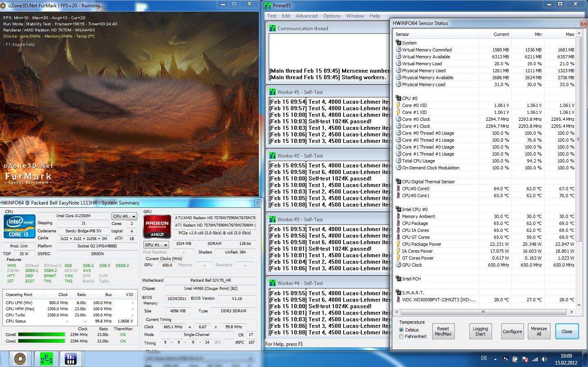This screenshot has width=588, height=367.
Task: Select the Fahrenheit temperature unit
Action: tap(402, 336)
